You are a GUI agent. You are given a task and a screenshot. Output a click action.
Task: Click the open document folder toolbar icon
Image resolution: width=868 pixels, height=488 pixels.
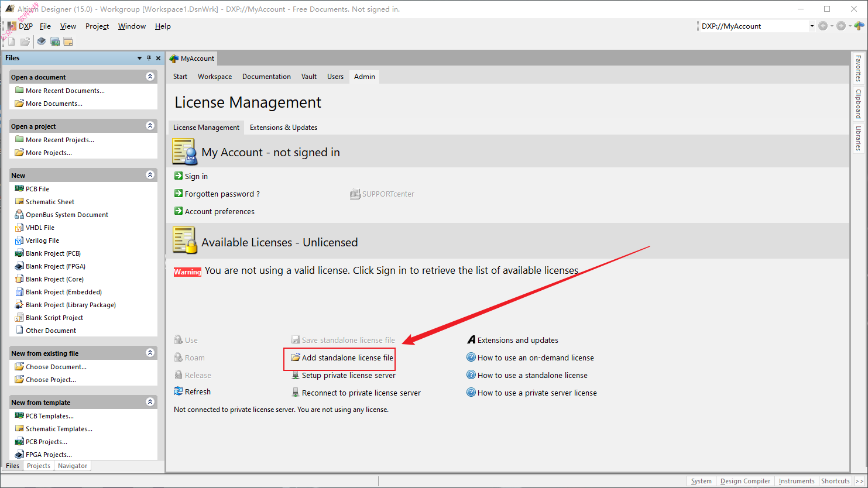tap(25, 42)
